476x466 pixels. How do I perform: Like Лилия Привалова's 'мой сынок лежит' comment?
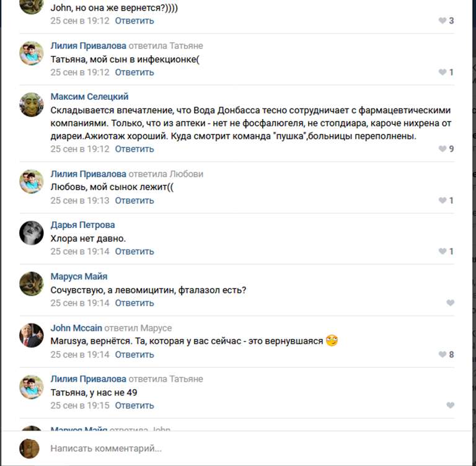442,201
